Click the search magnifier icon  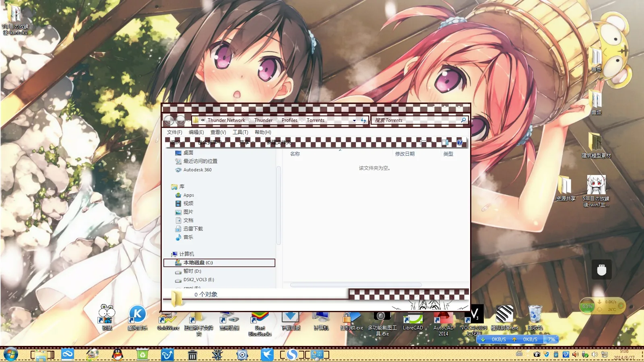coord(463,120)
